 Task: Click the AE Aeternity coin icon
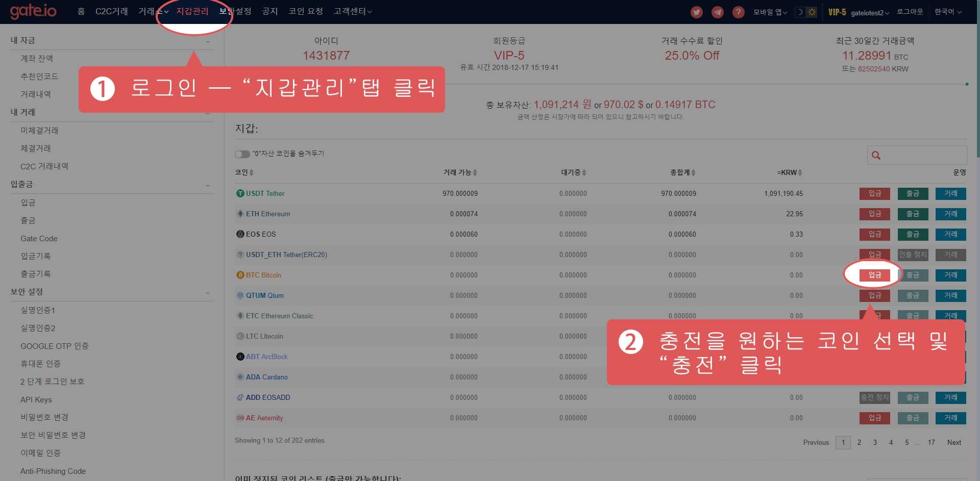tap(240, 418)
